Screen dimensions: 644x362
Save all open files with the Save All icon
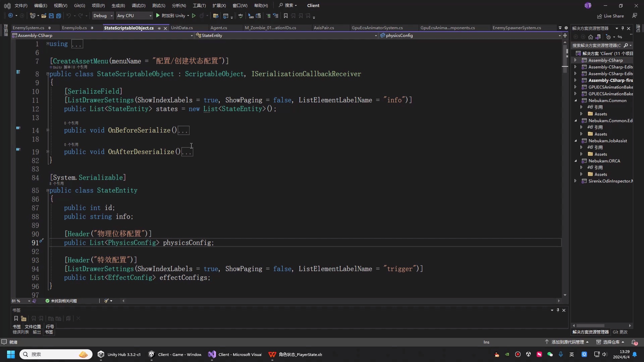pos(58,16)
